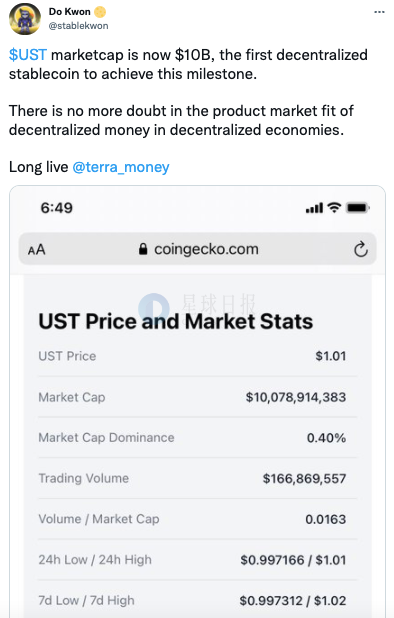
Task: Click the 6:49 clock in status bar
Action: 57,208
